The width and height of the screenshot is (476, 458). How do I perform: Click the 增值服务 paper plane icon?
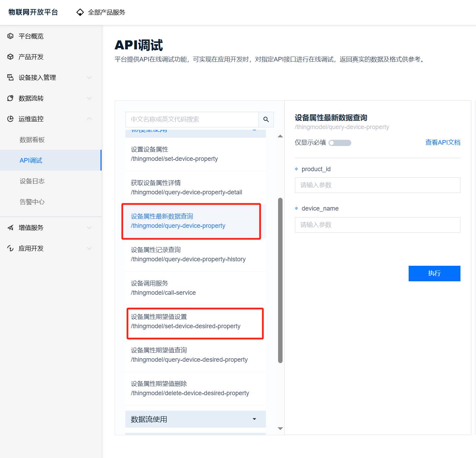point(10,227)
